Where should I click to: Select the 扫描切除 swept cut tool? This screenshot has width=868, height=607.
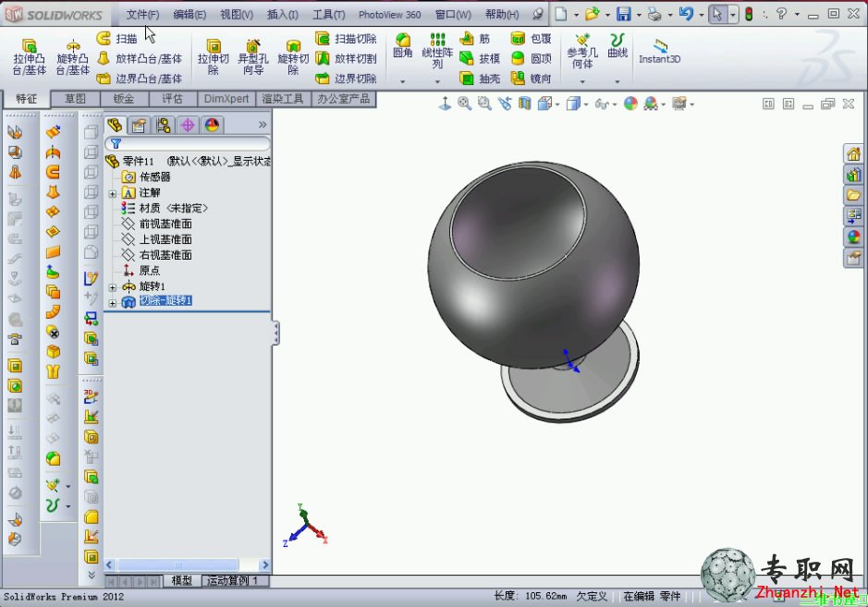[346, 38]
